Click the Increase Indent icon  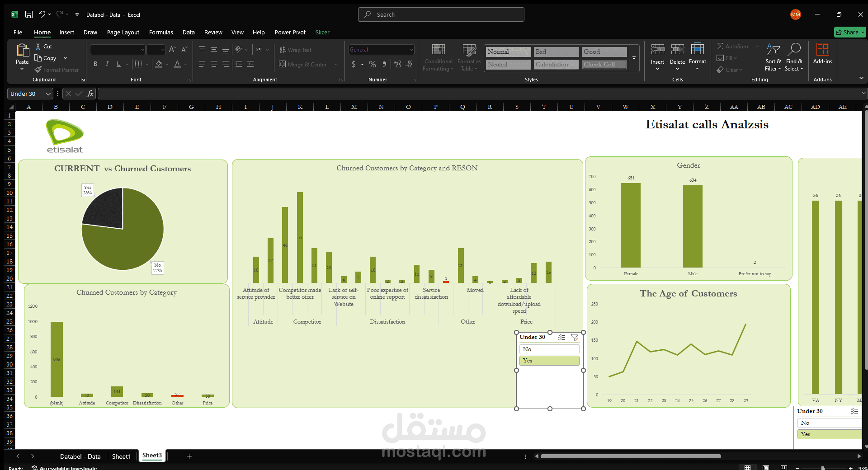(250, 64)
